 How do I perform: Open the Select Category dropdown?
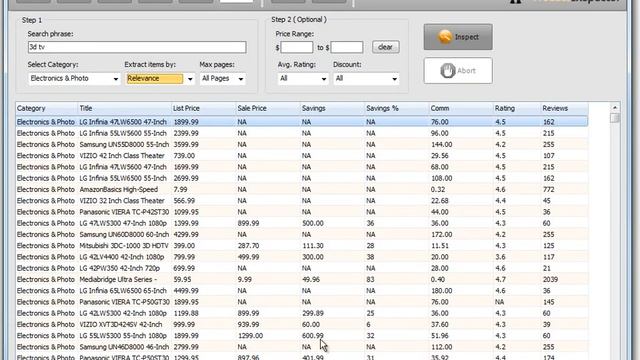pos(74,78)
